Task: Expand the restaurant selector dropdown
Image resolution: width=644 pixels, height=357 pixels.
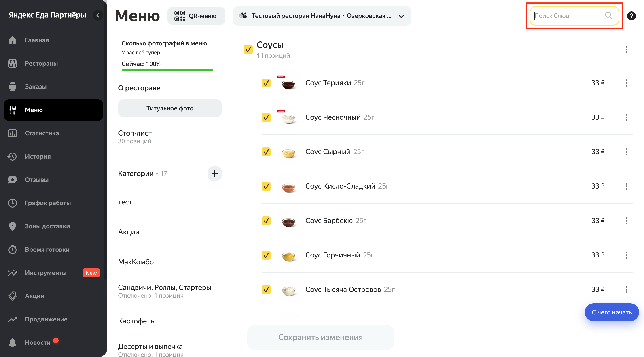Action: coord(322,16)
